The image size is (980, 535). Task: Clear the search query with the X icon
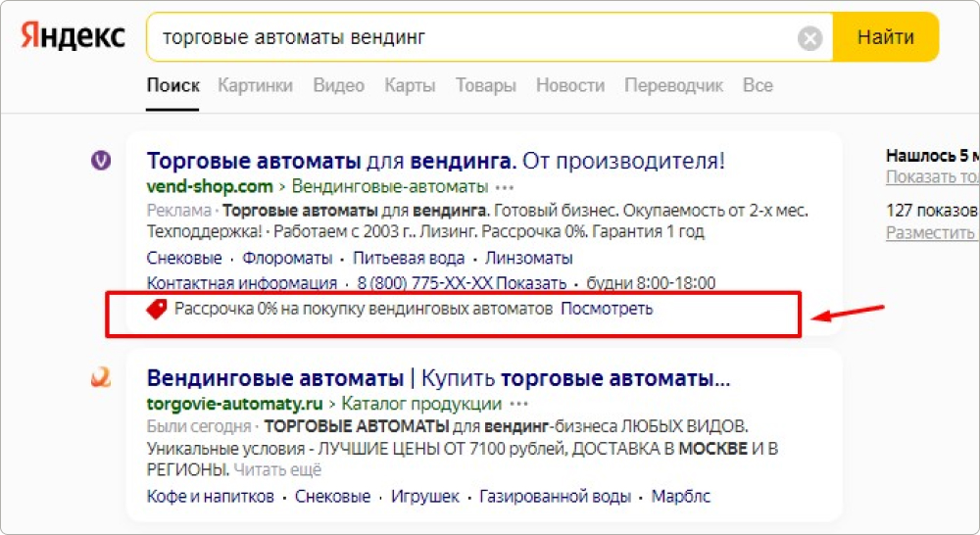pos(810,38)
